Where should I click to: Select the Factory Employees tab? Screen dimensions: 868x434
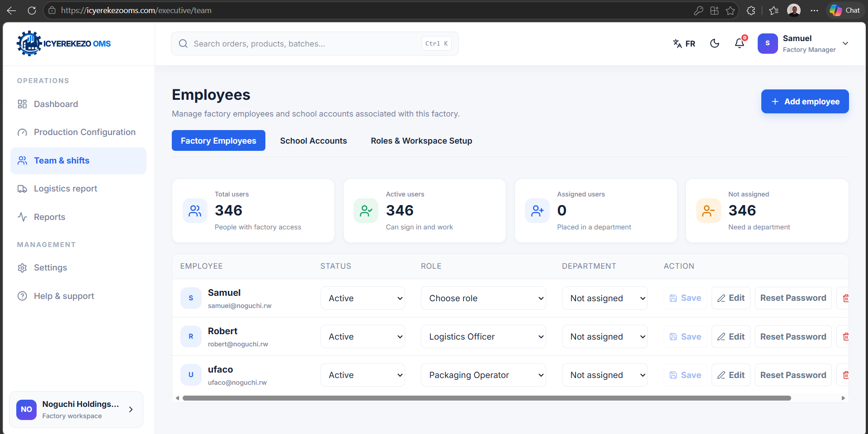tap(218, 140)
